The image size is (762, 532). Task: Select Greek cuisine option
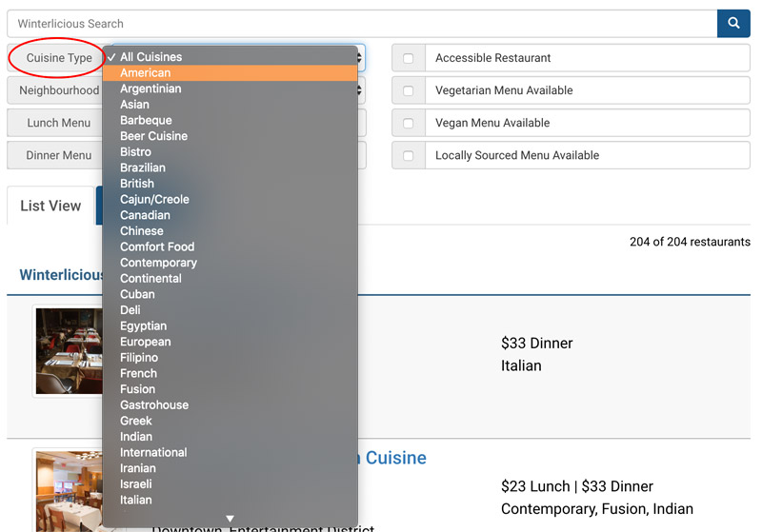[x=231, y=421]
